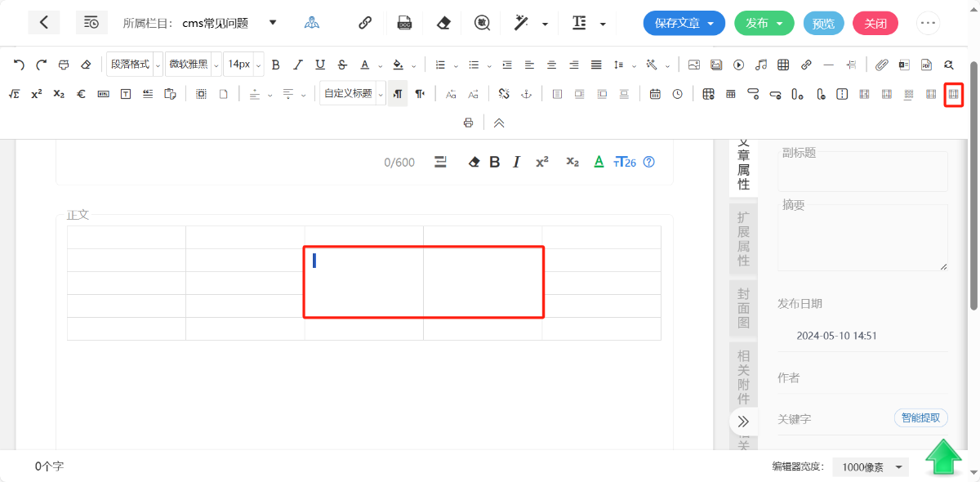Screen dimensions: 980x482
Task: Click the insert music icon
Action: [x=761, y=65]
